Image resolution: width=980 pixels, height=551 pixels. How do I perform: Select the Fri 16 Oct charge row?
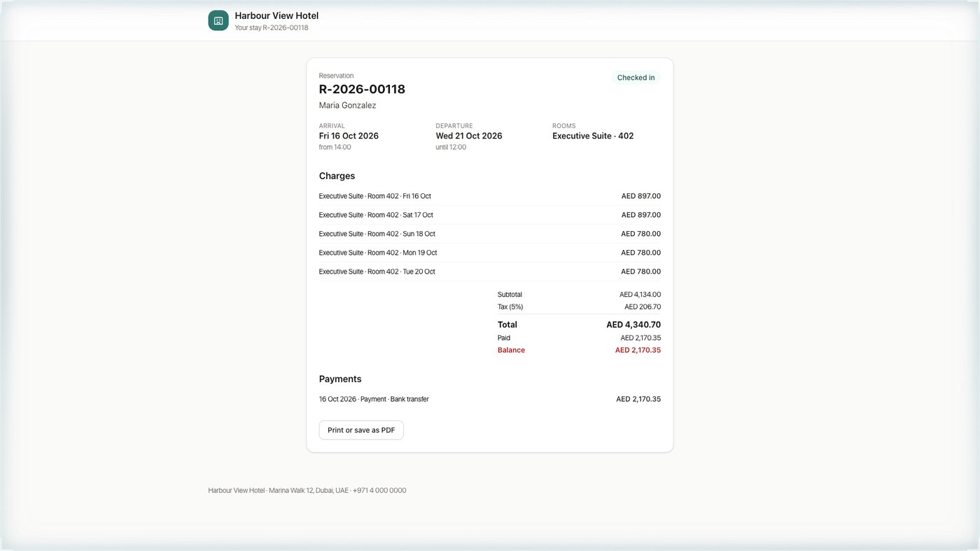[490, 196]
